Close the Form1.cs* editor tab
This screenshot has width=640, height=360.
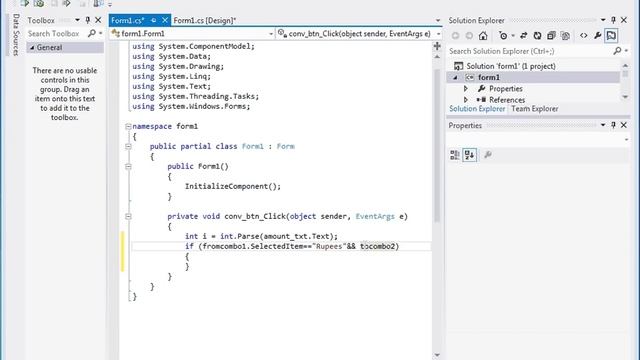[x=165, y=20]
